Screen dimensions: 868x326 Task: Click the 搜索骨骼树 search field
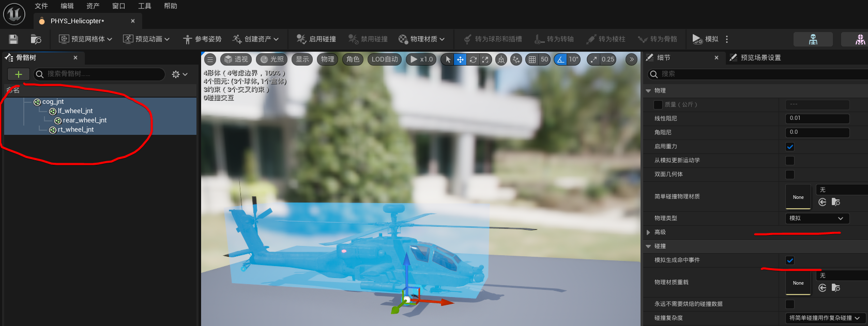click(99, 74)
